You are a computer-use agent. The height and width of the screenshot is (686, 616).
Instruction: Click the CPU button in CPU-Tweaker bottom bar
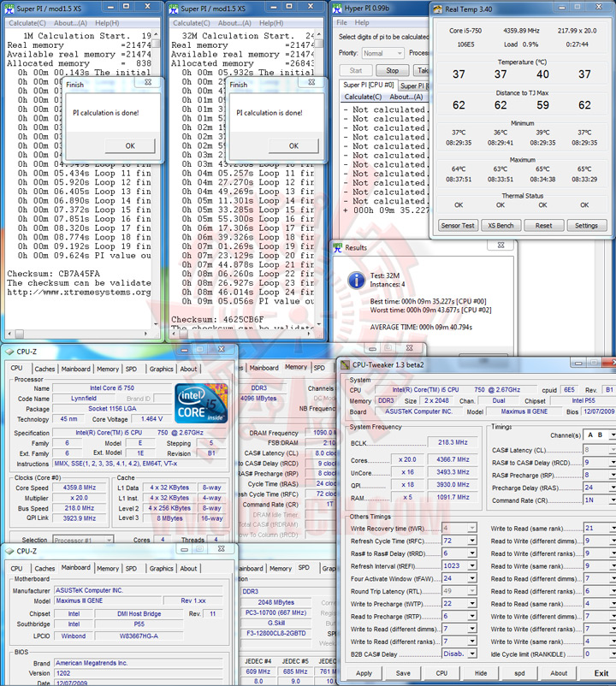[x=441, y=673]
